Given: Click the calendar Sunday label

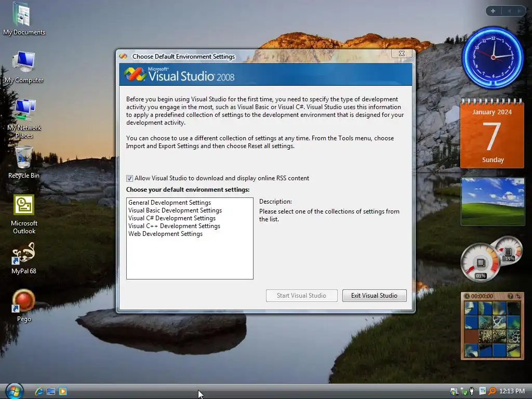Looking at the screenshot, I should tap(493, 160).
